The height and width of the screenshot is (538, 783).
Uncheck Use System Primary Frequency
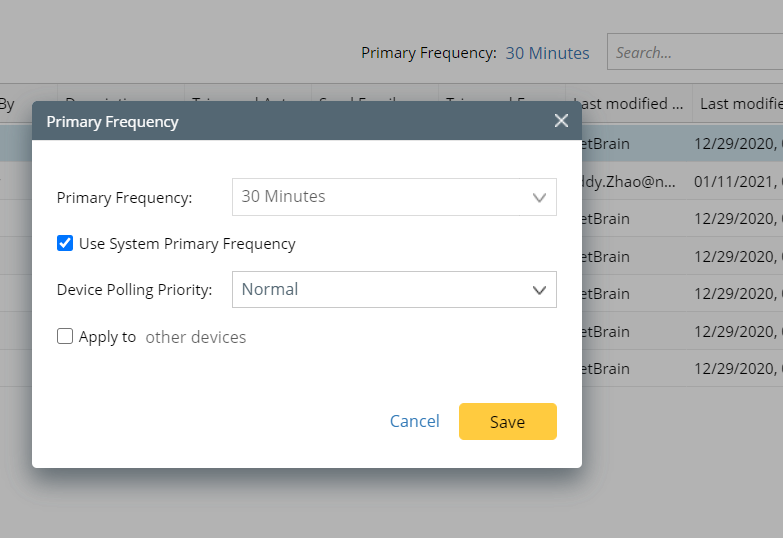coord(65,243)
